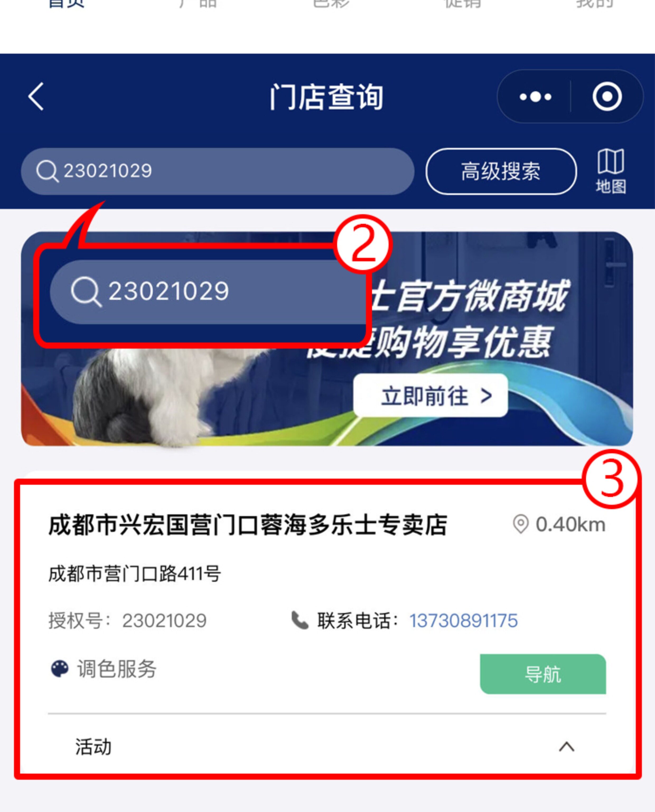Click the 活动 section label

pyautogui.click(x=93, y=747)
